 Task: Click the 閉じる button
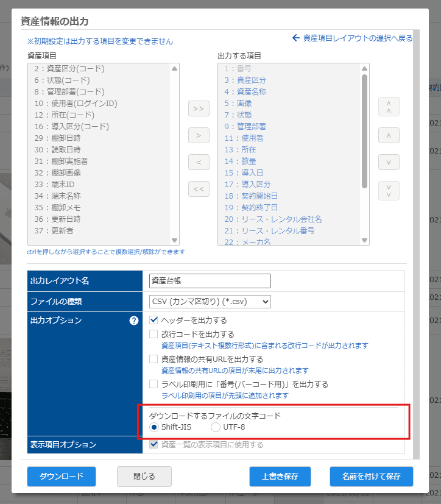(144, 477)
